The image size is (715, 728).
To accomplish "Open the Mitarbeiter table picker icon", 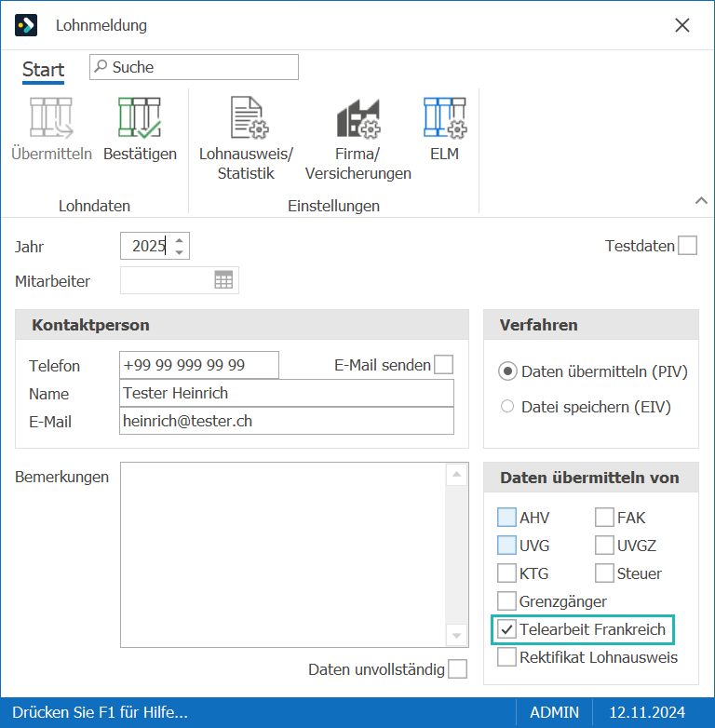I will (223, 280).
